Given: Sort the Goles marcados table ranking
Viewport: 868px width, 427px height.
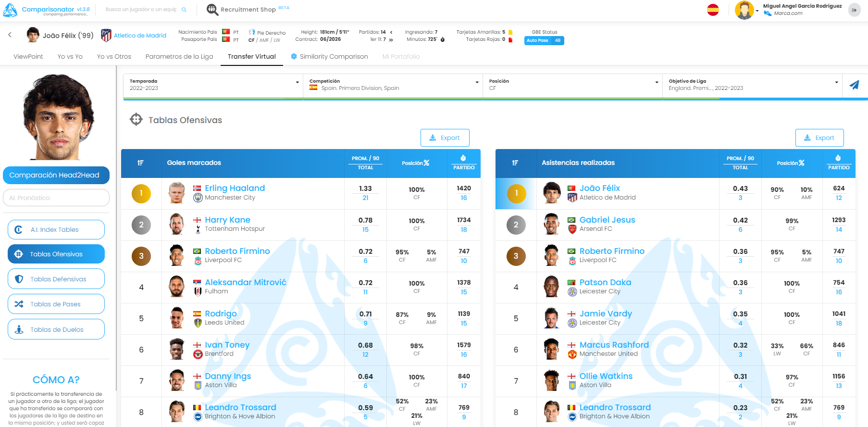Looking at the screenshot, I should pos(141,163).
